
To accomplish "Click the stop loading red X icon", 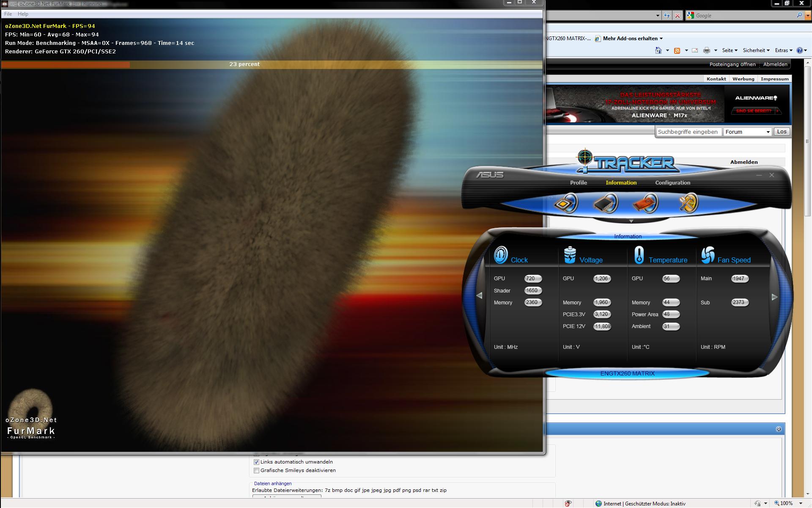I will pos(678,16).
